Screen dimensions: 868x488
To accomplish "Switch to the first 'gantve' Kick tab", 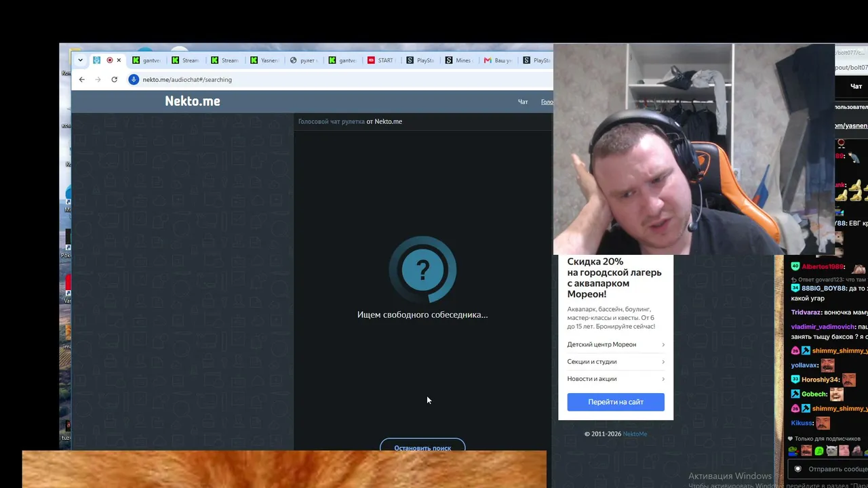I will coord(147,60).
